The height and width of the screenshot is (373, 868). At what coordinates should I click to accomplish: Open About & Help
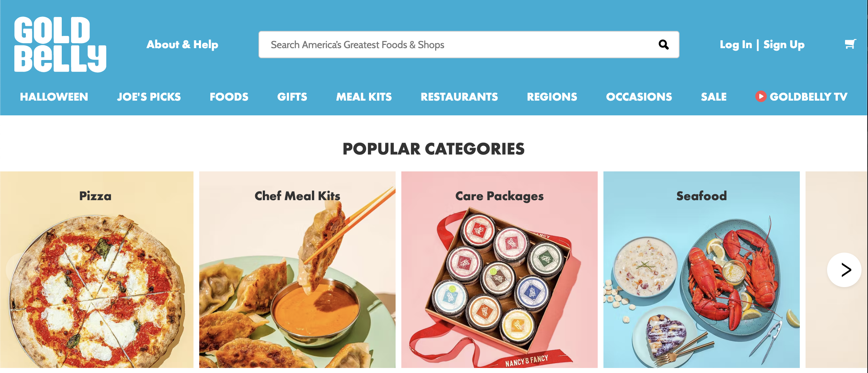(182, 44)
